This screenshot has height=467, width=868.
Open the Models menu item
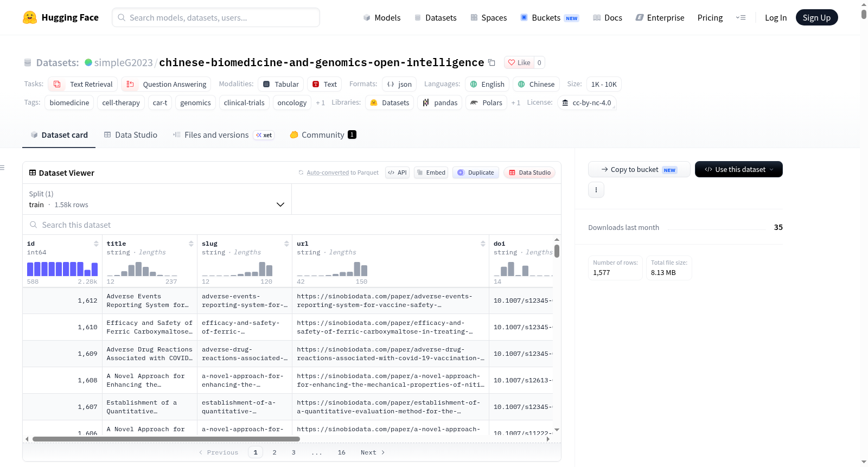point(382,17)
